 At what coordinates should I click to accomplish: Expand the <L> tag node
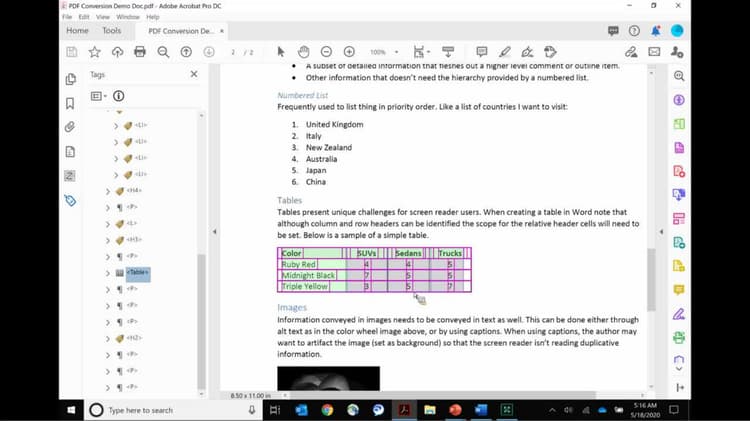tap(108, 224)
